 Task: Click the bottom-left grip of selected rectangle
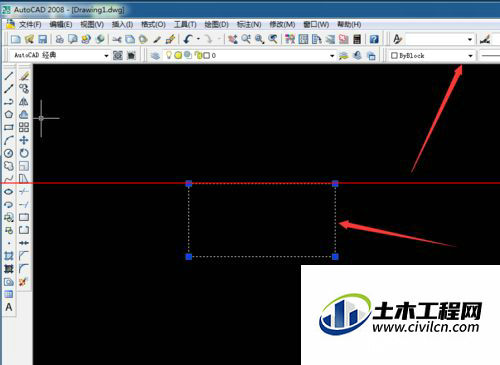point(189,256)
